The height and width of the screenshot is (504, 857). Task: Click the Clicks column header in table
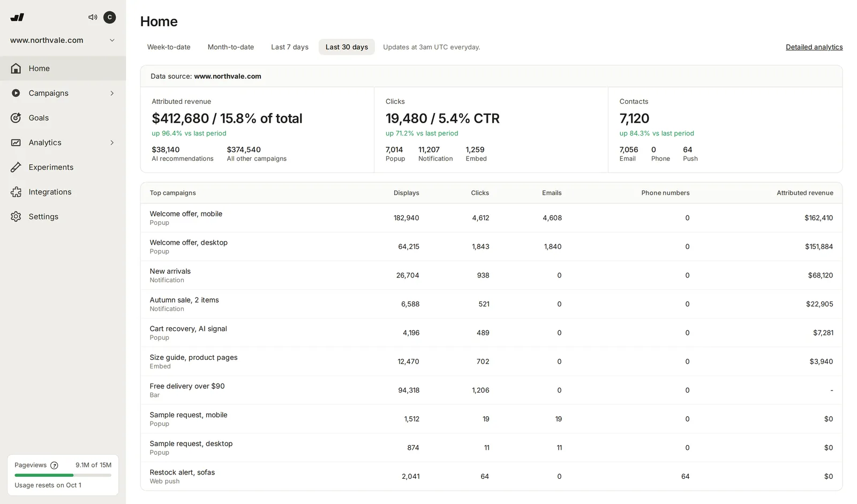tap(480, 193)
